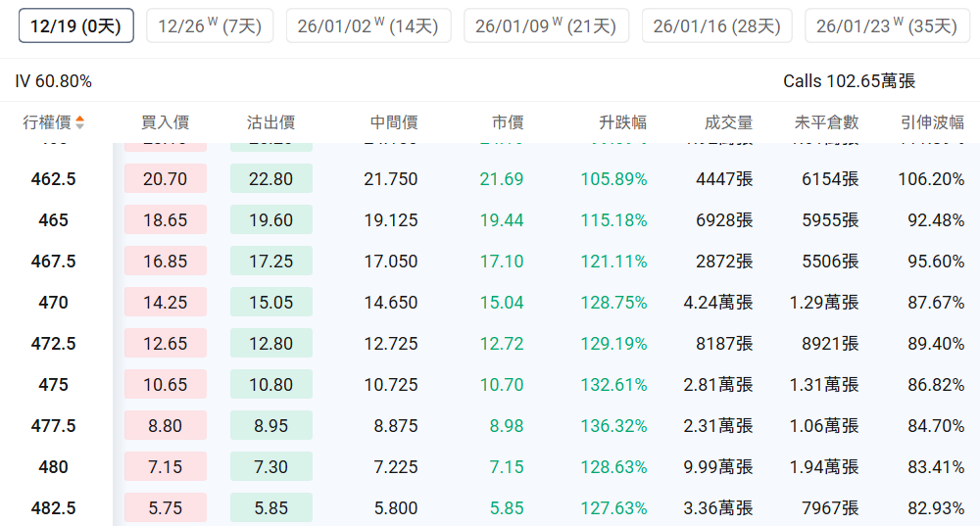Viewport: 980px width, 526px height.
Task: Select the 12/19 (0天) expiry tab
Action: coord(75,26)
